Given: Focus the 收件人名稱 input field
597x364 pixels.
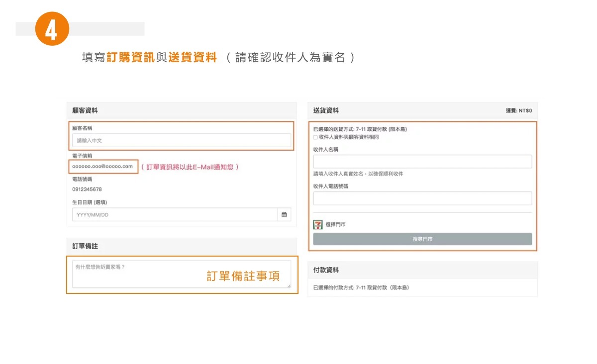Looking at the screenshot, I should (422, 162).
